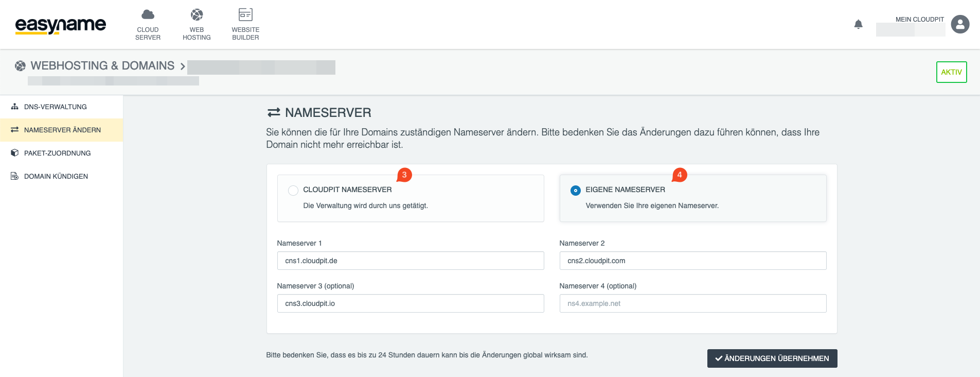980x377 pixels.
Task: Click the empty Nameserver 4 field
Action: (x=692, y=303)
